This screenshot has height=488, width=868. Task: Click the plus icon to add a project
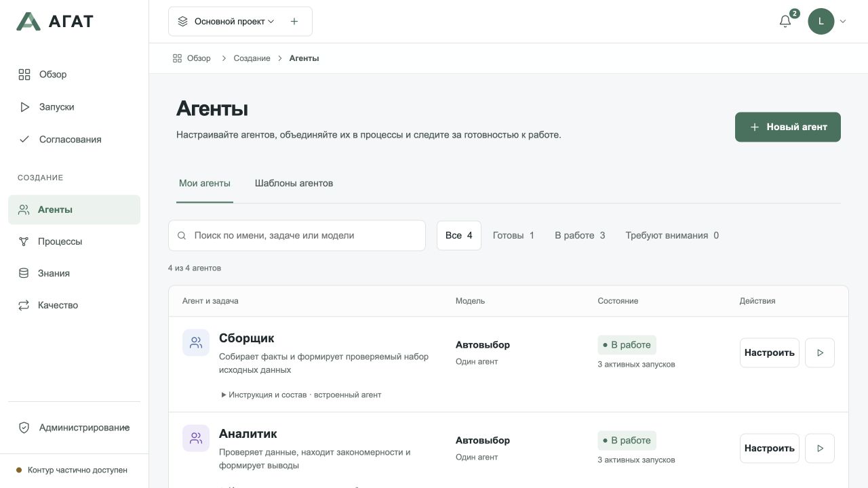tap(294, 22)
